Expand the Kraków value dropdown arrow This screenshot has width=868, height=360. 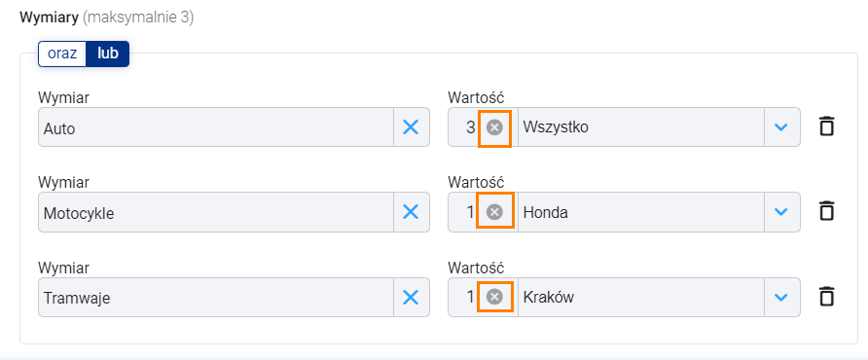pos(781,298)
